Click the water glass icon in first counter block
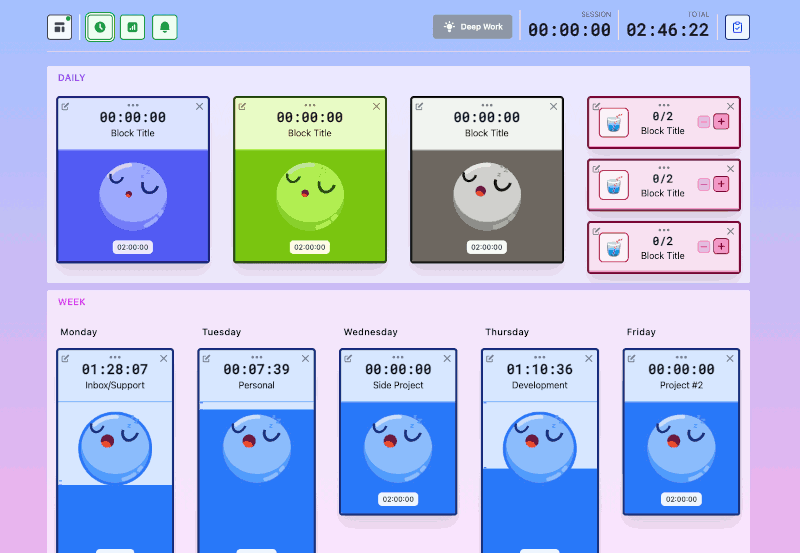This screenshot has height=553, width=800. 614,122
